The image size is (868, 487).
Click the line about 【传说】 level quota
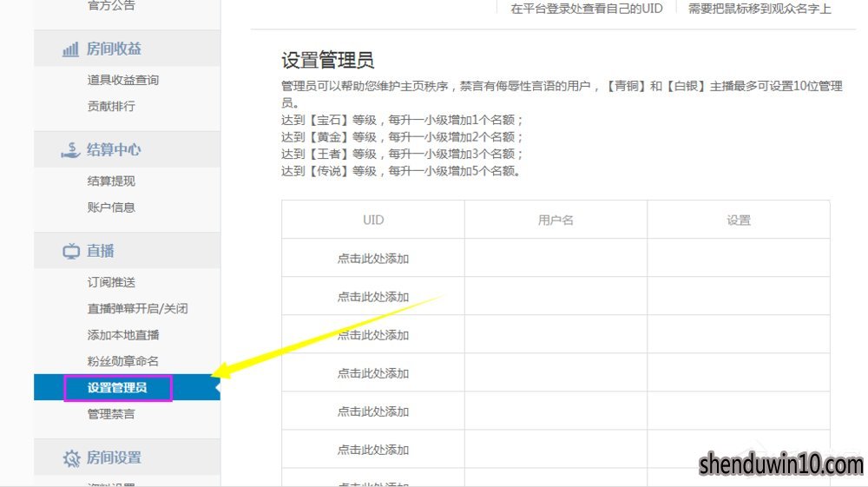[x=401, y=172]
